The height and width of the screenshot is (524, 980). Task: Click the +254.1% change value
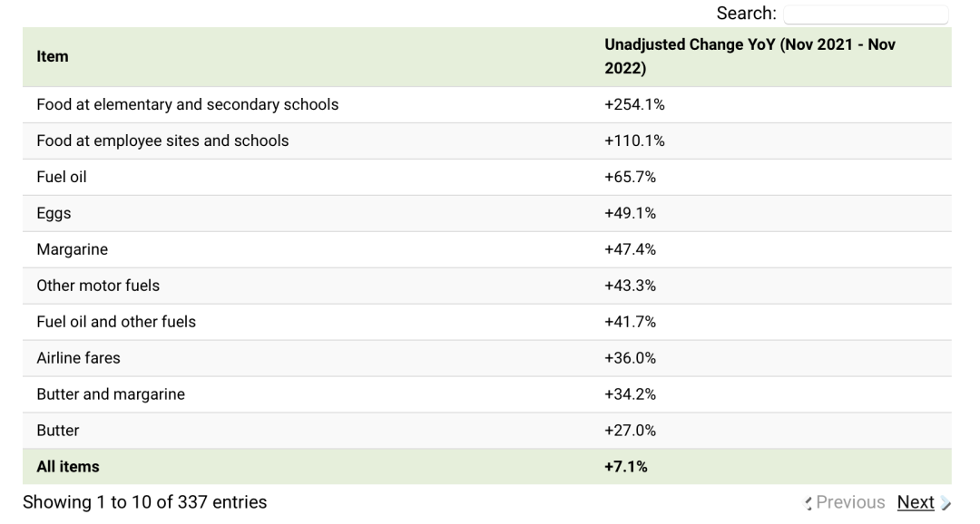click(x=634, y=104)
